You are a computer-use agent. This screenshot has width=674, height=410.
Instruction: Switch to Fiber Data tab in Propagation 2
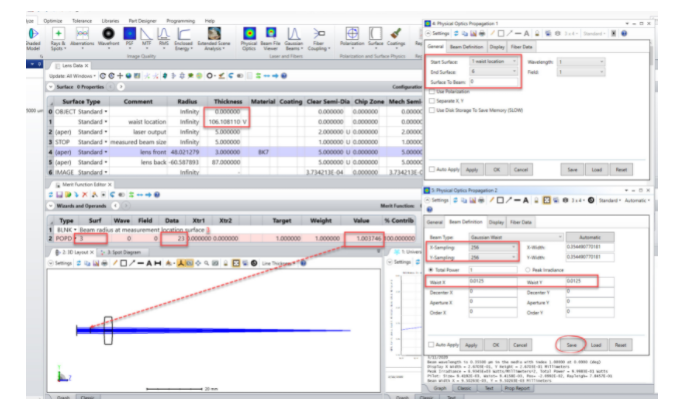[521, 222]
